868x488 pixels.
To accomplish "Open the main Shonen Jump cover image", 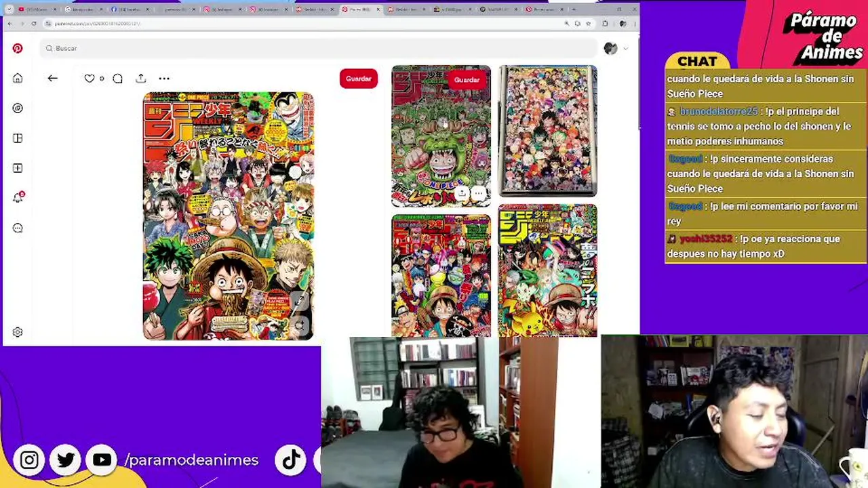I will (229, 216).
